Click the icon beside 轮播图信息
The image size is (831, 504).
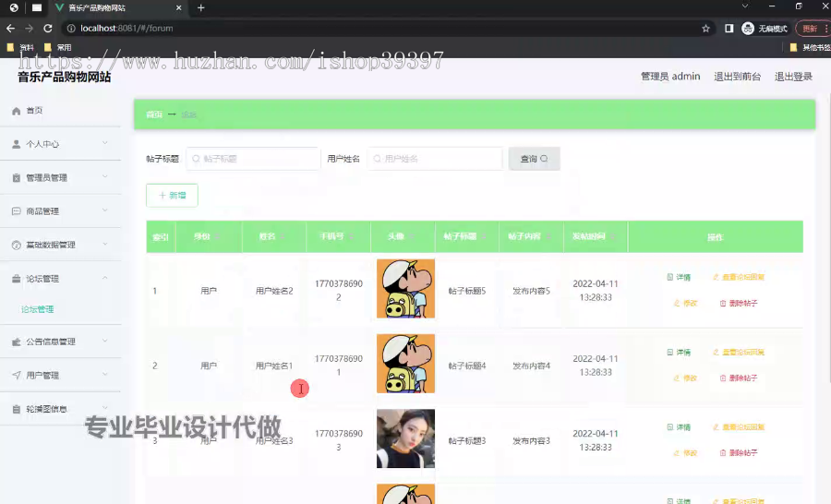pos(17,409)
